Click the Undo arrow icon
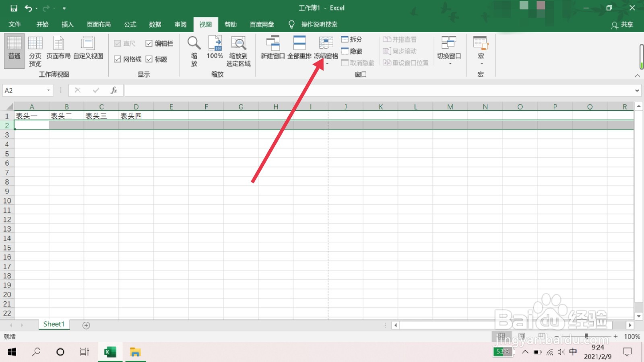Image resolution: width=644 pixels, height=362 pixels. click(28, 8)
